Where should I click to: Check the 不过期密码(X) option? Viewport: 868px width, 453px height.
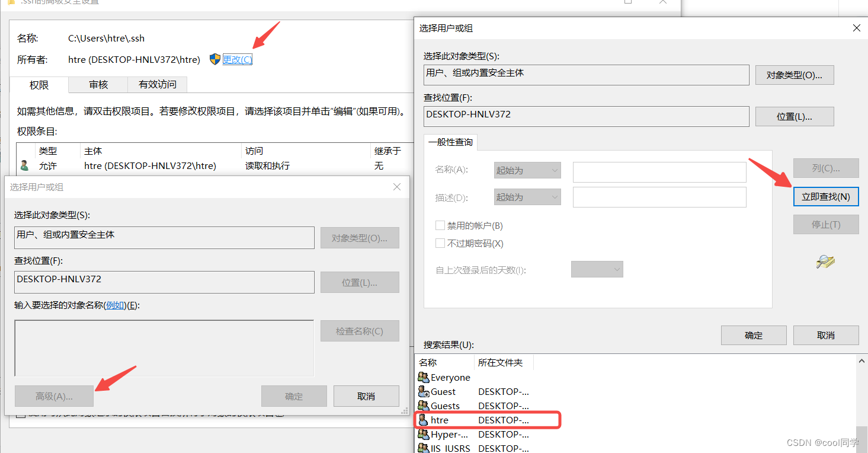point(440,243)
